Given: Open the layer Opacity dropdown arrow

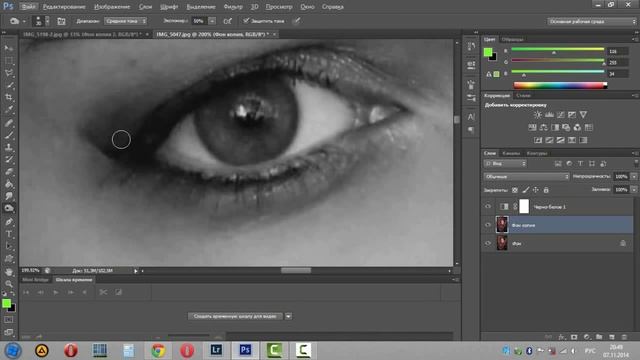Looking at the screenshot, I should [634, 176].
